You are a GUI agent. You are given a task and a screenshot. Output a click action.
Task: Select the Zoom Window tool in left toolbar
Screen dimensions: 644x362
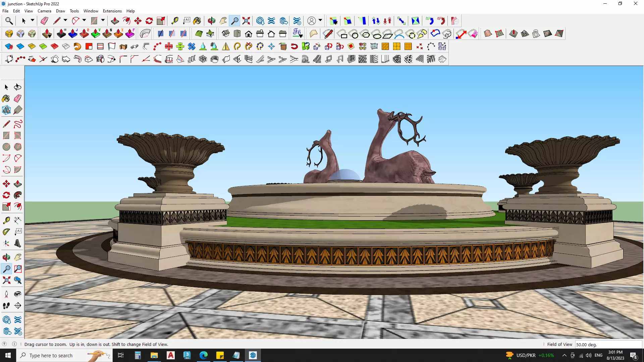[x=18, y=269]
